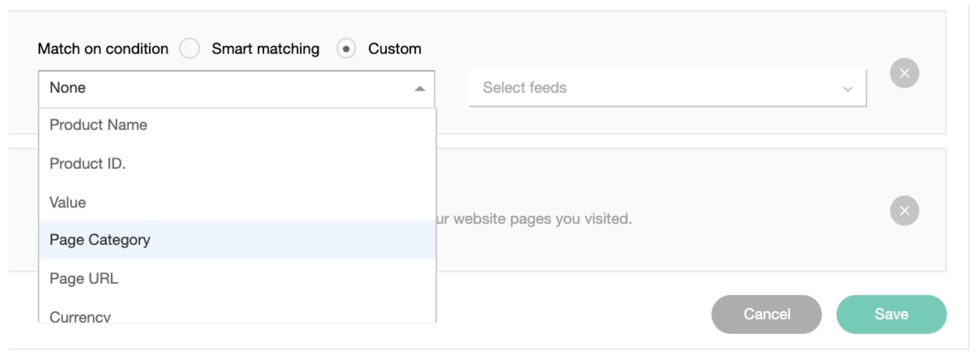Remove the match condition row with X icon

click(904, 73)
